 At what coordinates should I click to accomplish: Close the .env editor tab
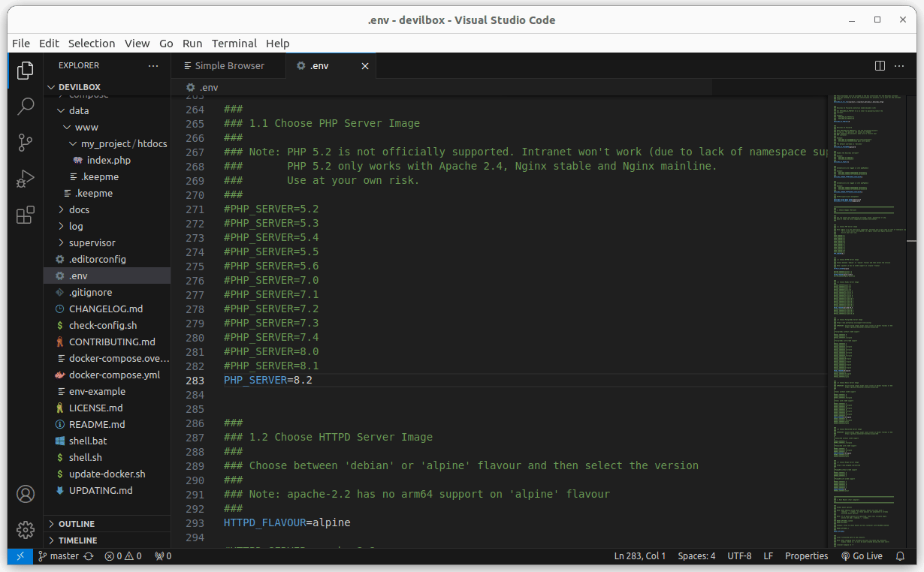point(365,66)
